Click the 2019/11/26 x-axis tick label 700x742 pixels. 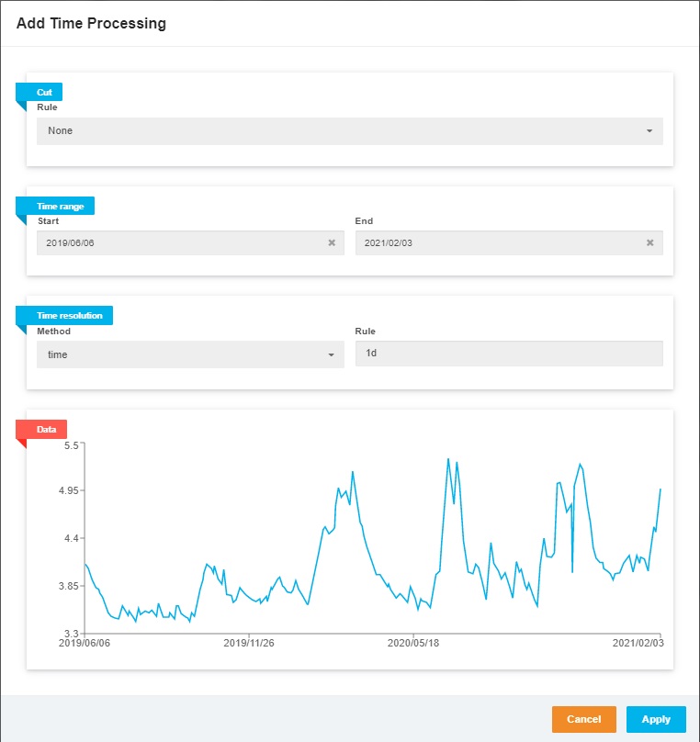tap(249, 643)
